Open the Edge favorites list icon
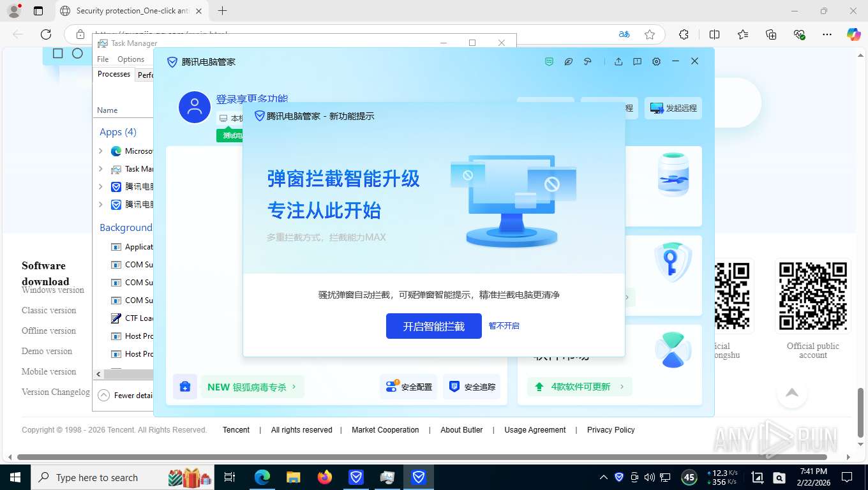868x490 pixels. tap(743, 34)
